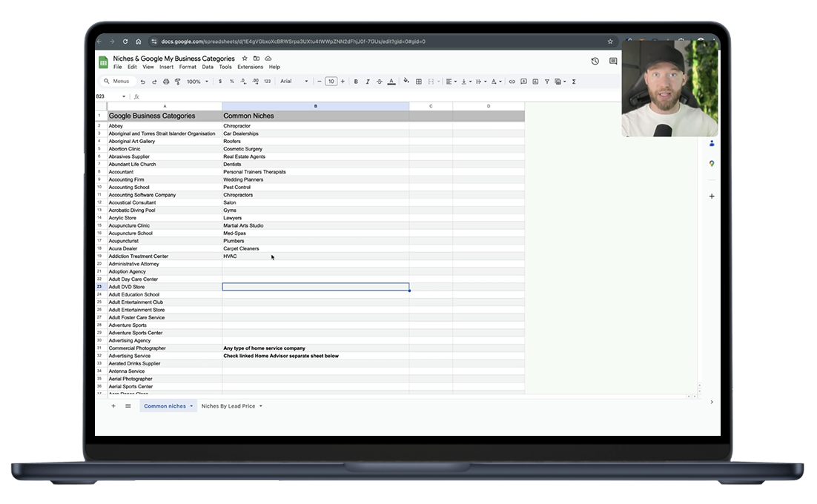Pick a text color

391,82
